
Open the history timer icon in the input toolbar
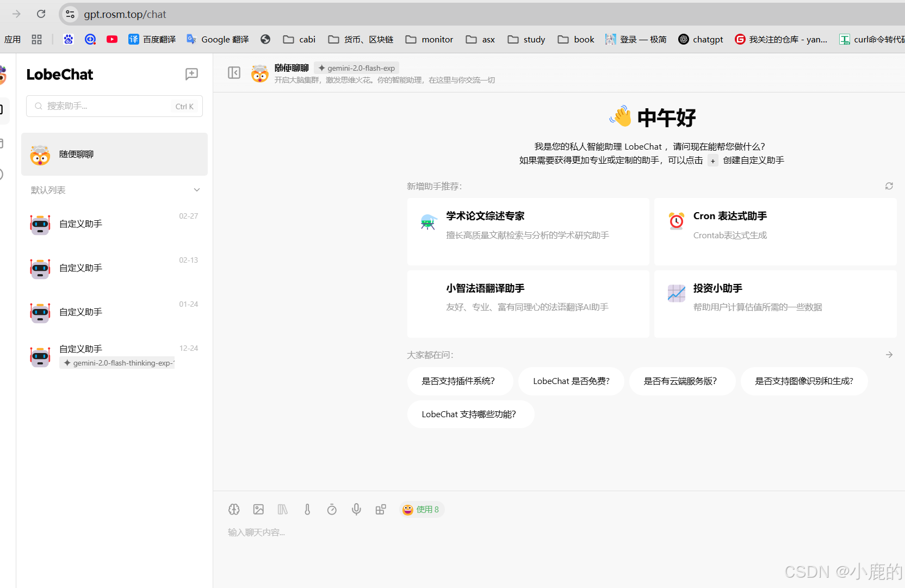click(332, 510)
